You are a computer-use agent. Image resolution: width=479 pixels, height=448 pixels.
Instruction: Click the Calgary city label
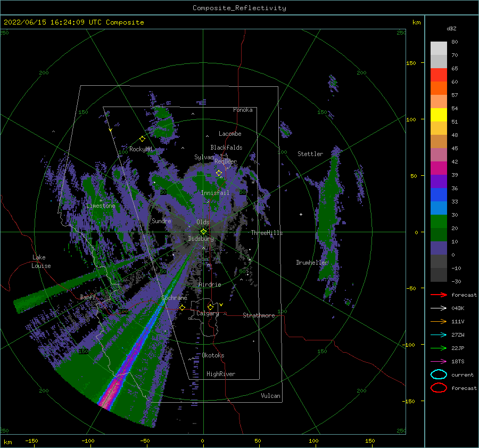(208, 313)
